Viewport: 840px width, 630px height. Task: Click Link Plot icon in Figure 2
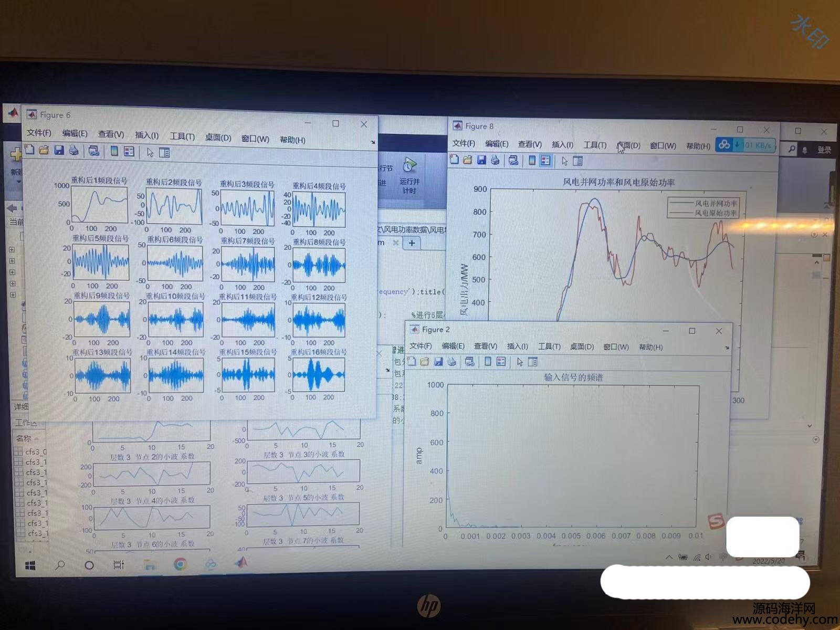(470, 362)
